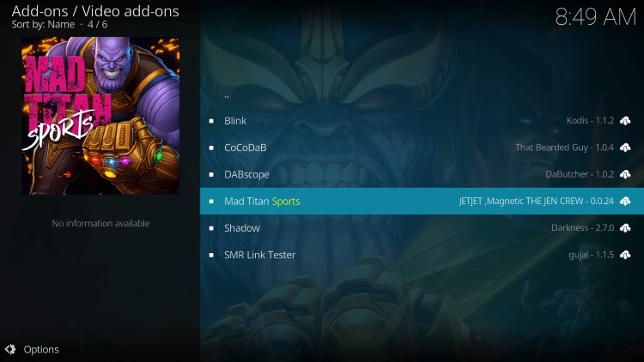Select the Shadow add-on entry
The height and width of the screenshot is (362, 644).
(422, 228)
